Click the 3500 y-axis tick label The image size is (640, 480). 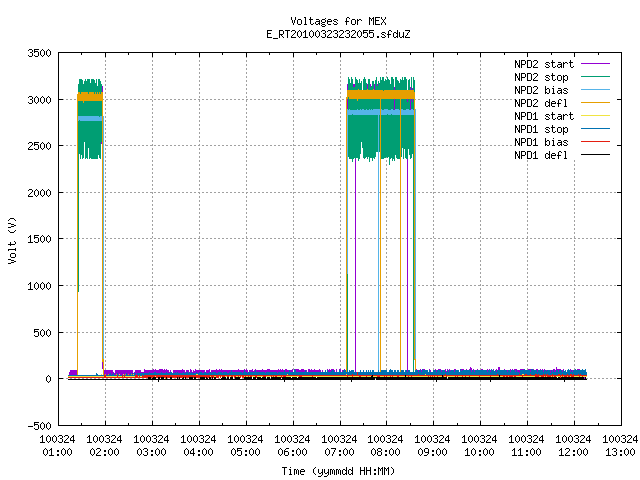39,53
